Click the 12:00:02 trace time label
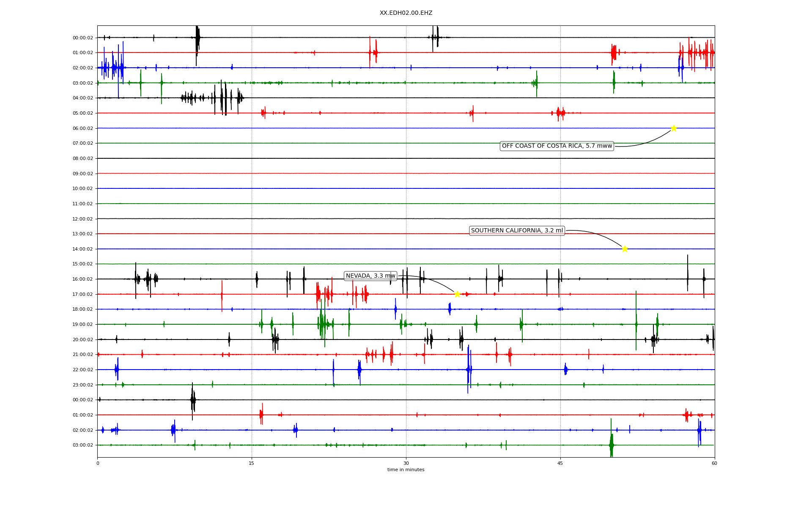 [83, 219]
